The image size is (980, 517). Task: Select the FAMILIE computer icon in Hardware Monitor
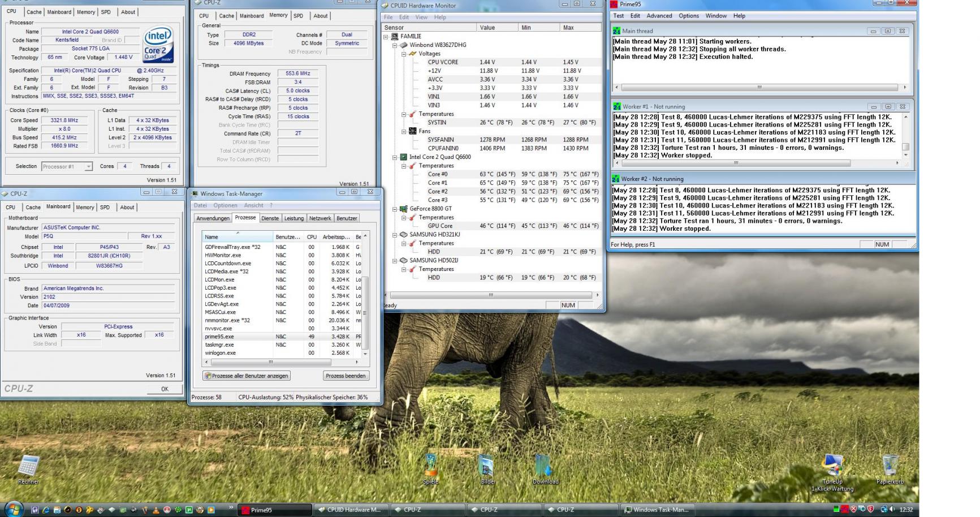[x=395, y=36]
